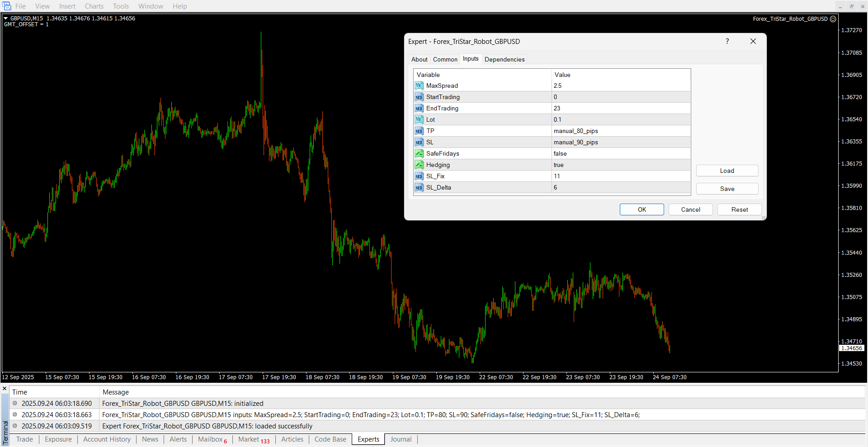Edit the MaxSpread value field

(x=621, y=86)
